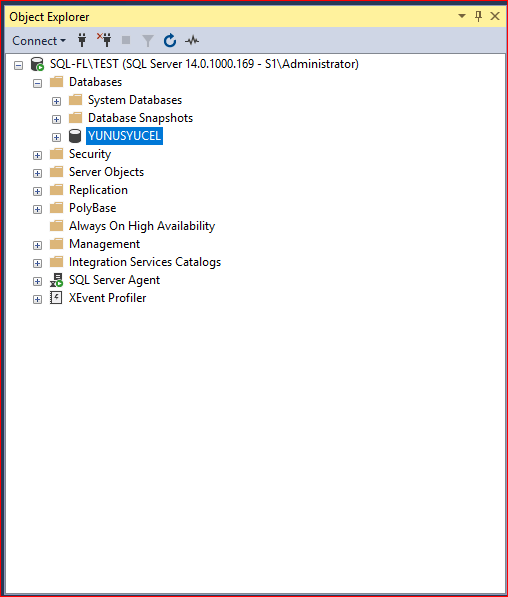Image resolution: width=508 pixels, height=597 pixels.
Task: Refresh the Object Explorer tree
Action: [x=170, y=40]
